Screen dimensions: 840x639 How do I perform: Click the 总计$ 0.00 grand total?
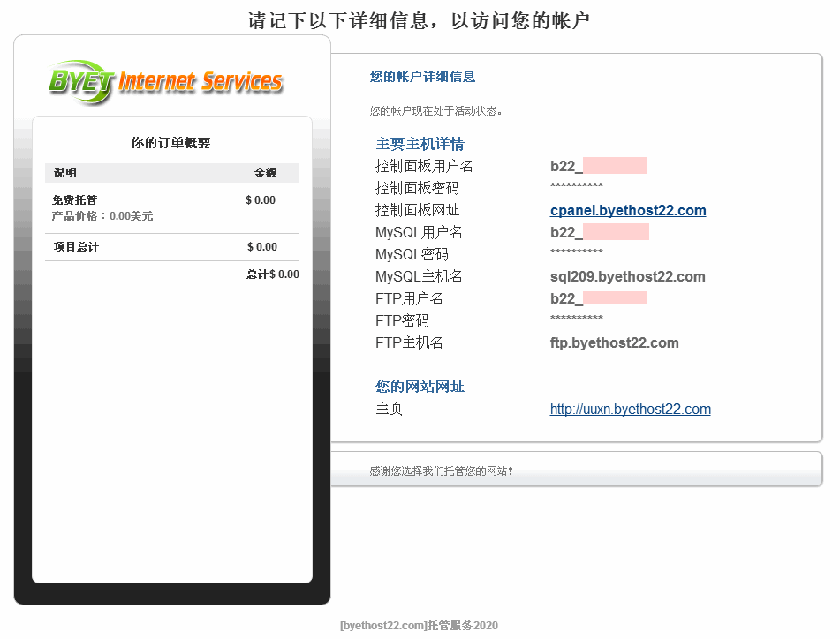pos(273,274)
